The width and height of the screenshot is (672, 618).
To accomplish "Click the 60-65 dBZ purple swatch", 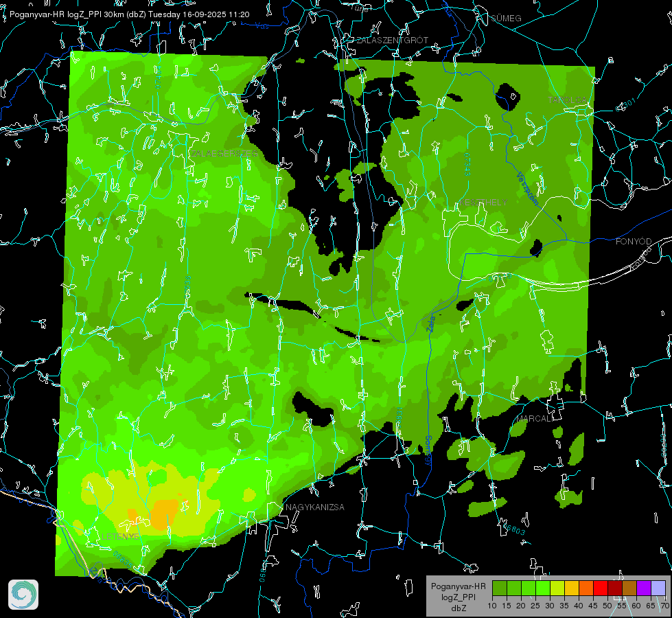I will (643, 588).
